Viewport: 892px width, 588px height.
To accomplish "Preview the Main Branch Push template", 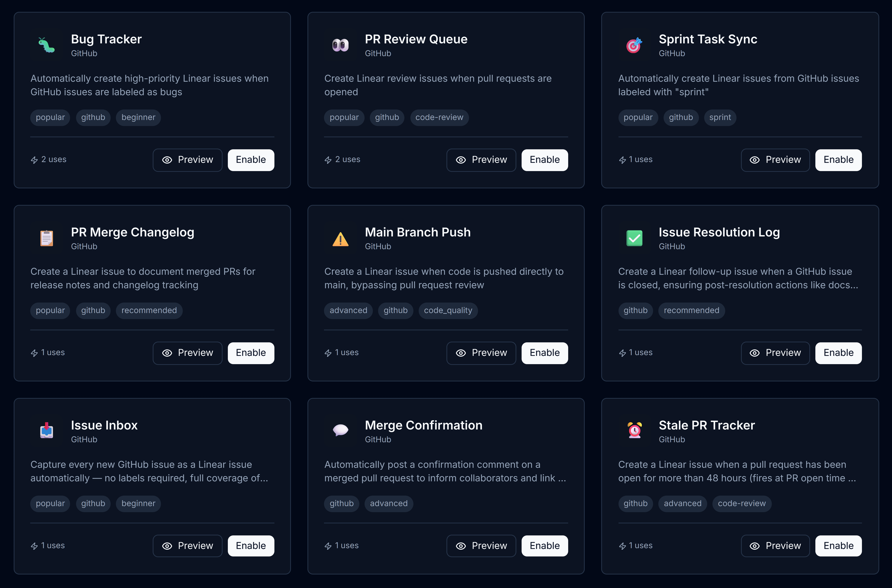I will tap(481, 353).
